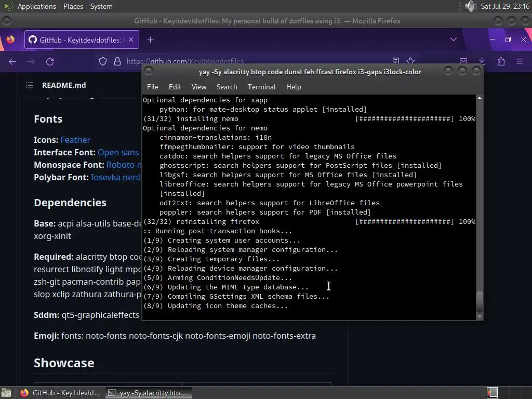Viewport: 532px width, 399px height.
Task: Open the Feather icons link
Action: (75, 140)
